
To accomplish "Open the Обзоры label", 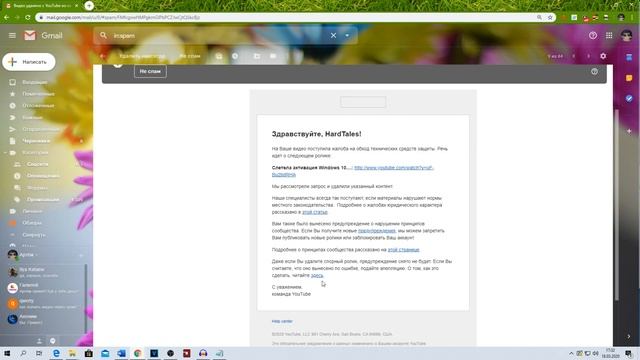I will point(32,223).
